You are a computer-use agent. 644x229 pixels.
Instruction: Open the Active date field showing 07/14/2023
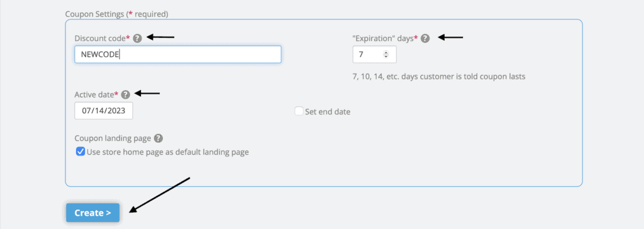pos(104,111)
